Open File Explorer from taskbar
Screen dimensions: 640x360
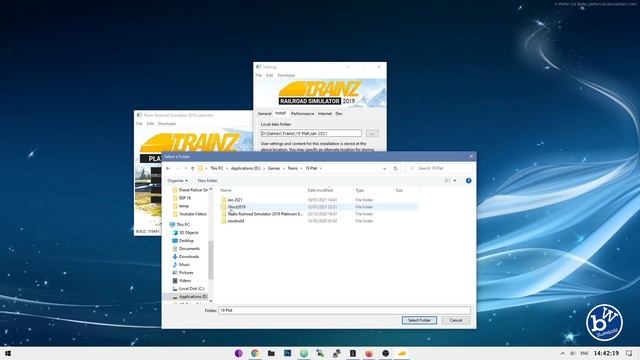(271, 353)
